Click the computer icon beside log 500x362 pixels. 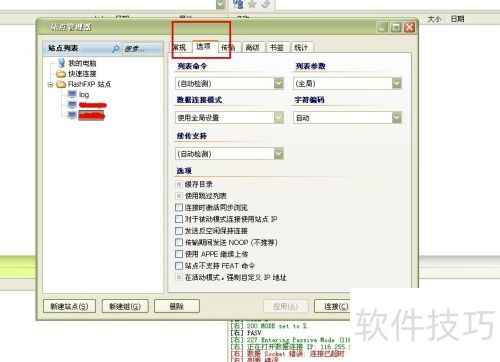point(72,94)
